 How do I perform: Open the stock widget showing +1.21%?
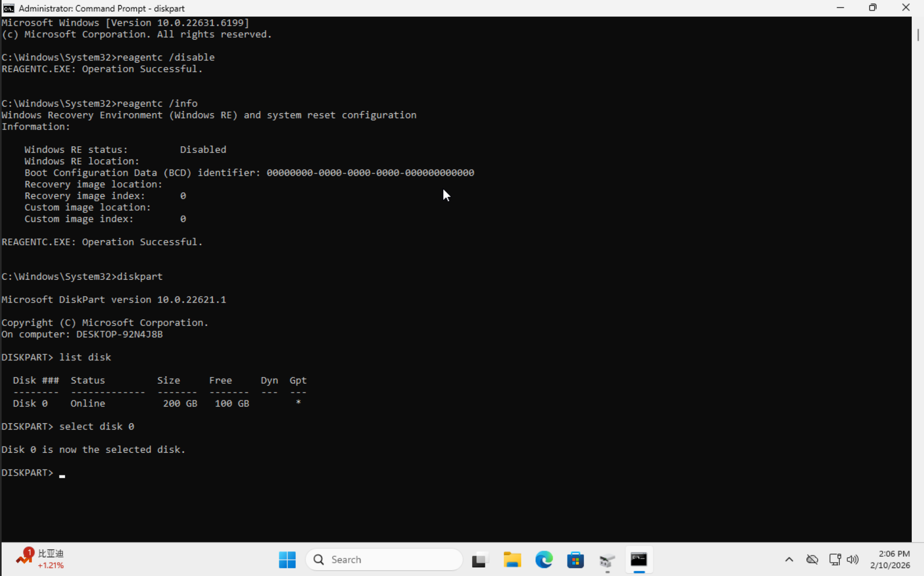[x=40, y=559]
